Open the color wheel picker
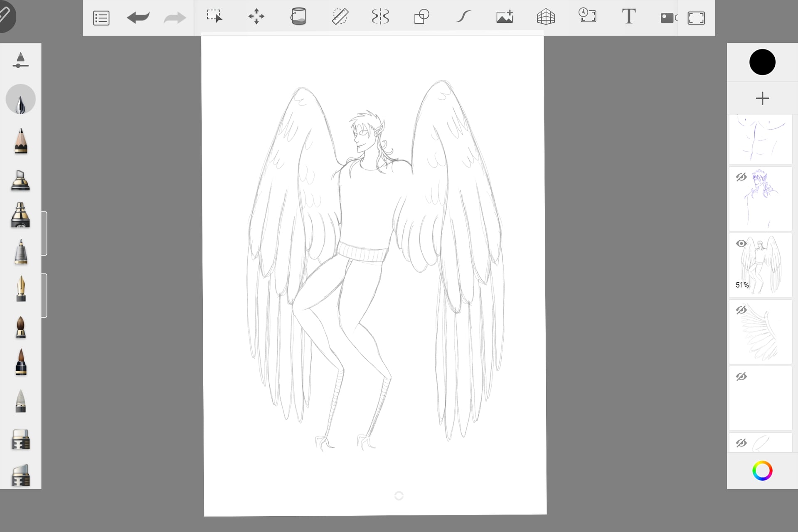 762,471
